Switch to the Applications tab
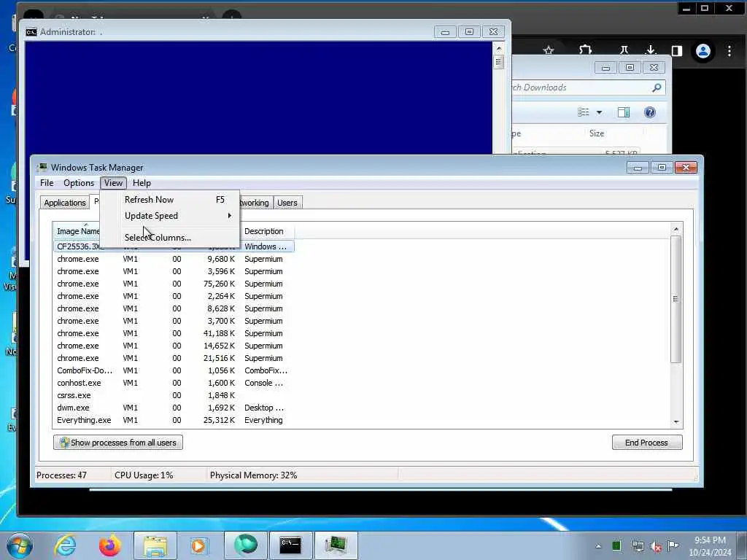The image size is (747, 560). pos(65,203)
